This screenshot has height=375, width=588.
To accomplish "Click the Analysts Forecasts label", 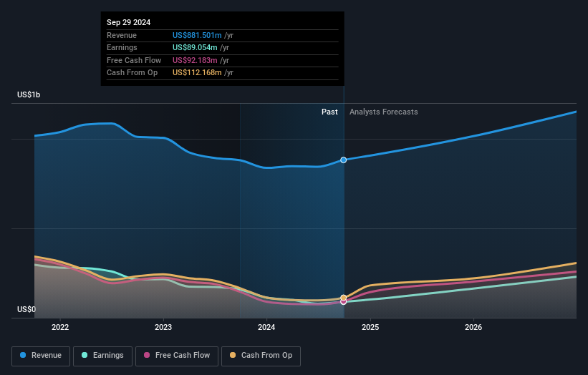I will coord(384,112).
